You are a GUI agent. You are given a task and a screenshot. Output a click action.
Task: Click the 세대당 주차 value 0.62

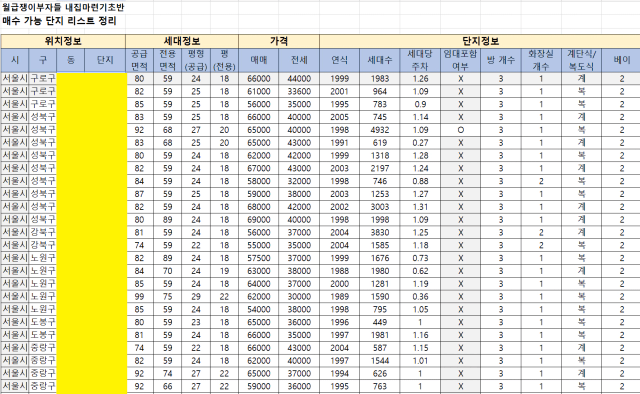[420, 271]
